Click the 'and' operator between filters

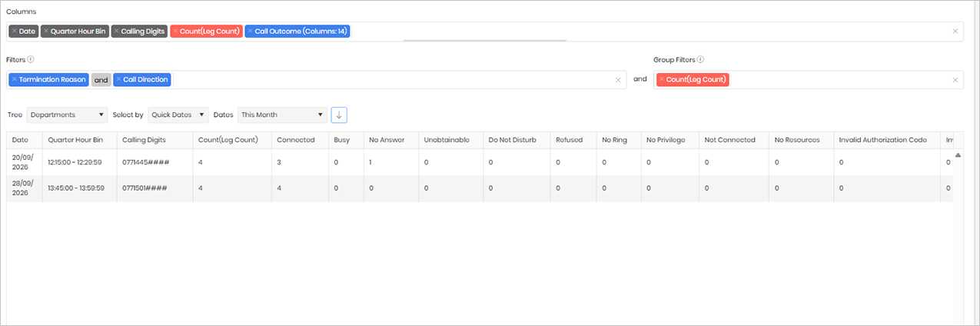(101, 79)
